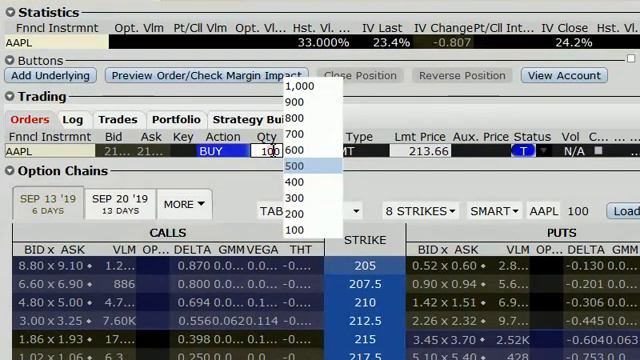Click CALLS DELTA column header
Screen dimensions: 640x360
pos(192,249)
